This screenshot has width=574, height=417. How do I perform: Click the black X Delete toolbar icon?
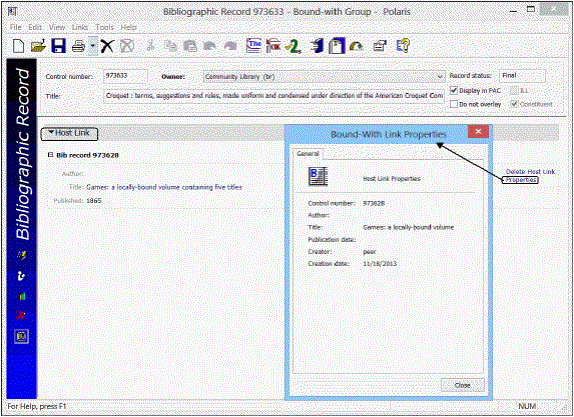click(x=107, y=46)
